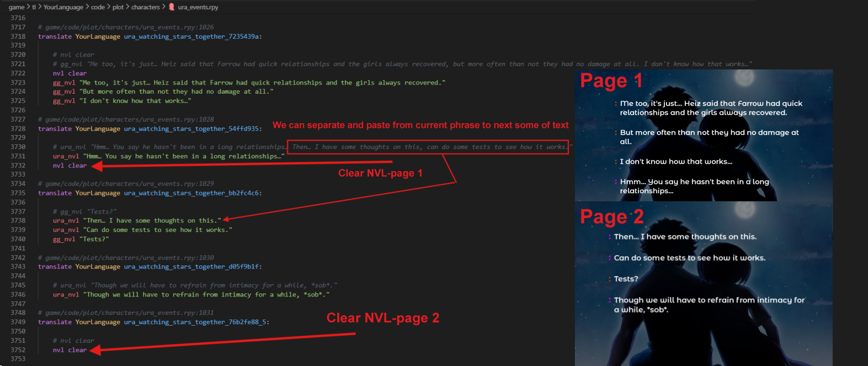Click the line "I don't know how that works…" on 3725
The image size is (868, 366).
point(122,101)
